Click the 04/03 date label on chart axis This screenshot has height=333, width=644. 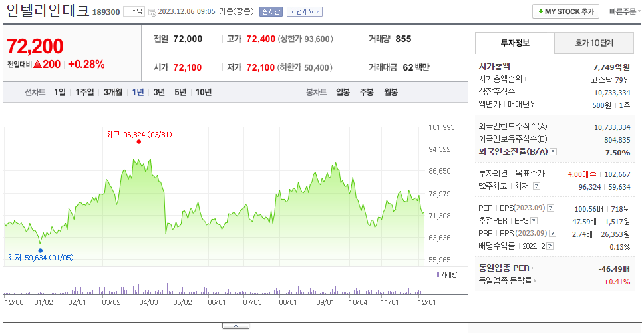[148, 302]
